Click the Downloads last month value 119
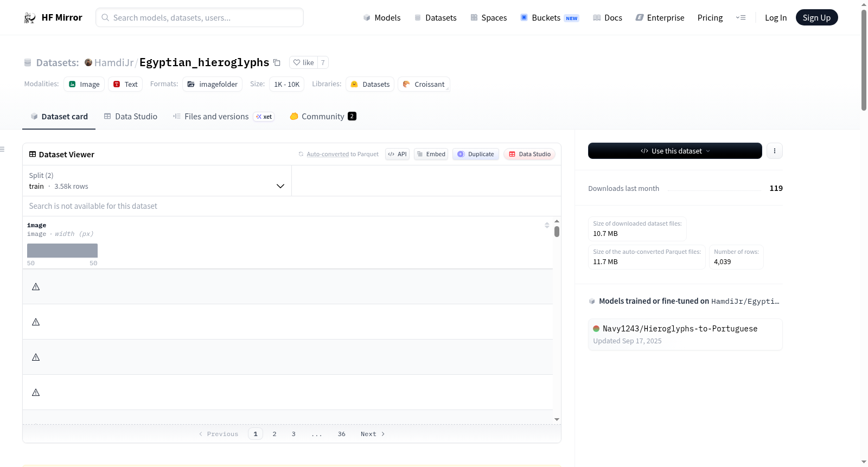868x467 pixels. (776, 188)
